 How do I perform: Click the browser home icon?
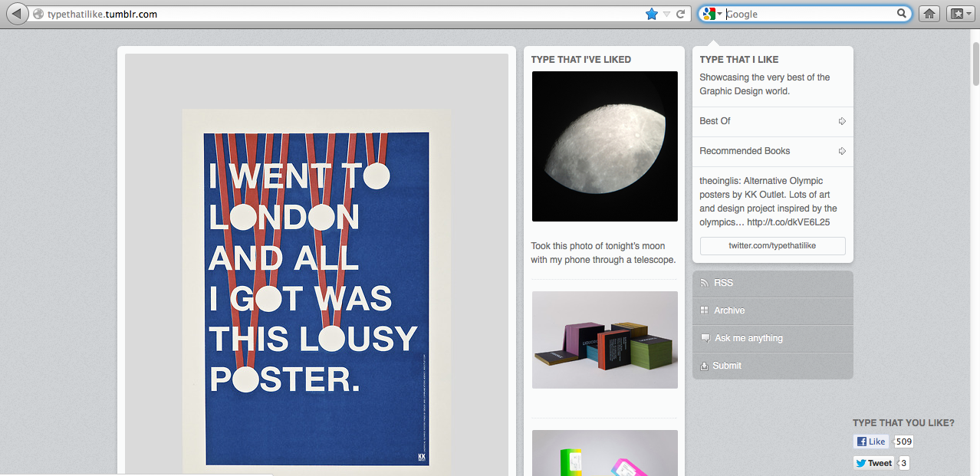point(929,14)
